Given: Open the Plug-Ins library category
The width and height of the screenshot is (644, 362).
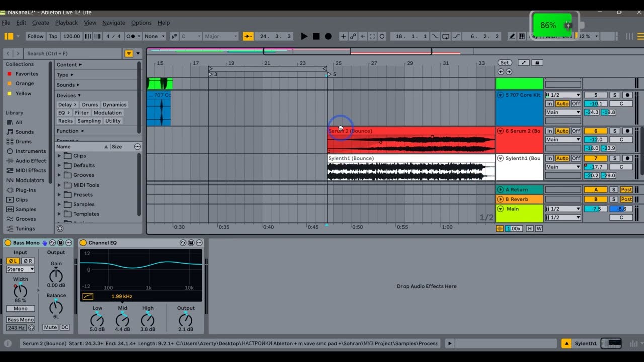Looking at the screenshot, I should coord(21,190).
